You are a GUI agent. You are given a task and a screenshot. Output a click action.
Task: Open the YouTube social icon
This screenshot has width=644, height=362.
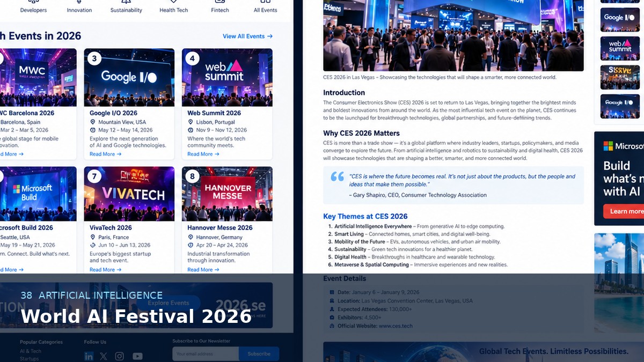pyautogui.click(x=138, y=356)
